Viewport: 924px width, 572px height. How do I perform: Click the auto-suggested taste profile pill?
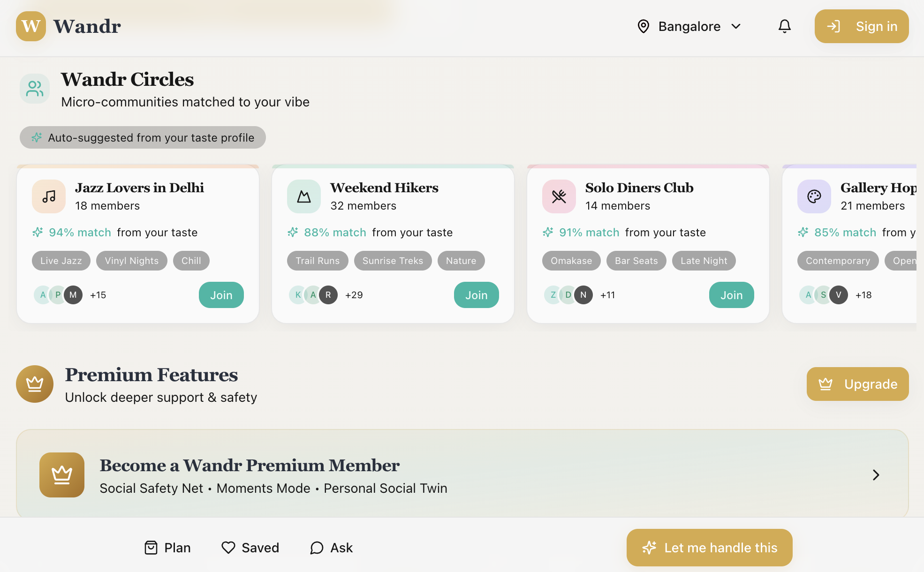click(142, 137)
